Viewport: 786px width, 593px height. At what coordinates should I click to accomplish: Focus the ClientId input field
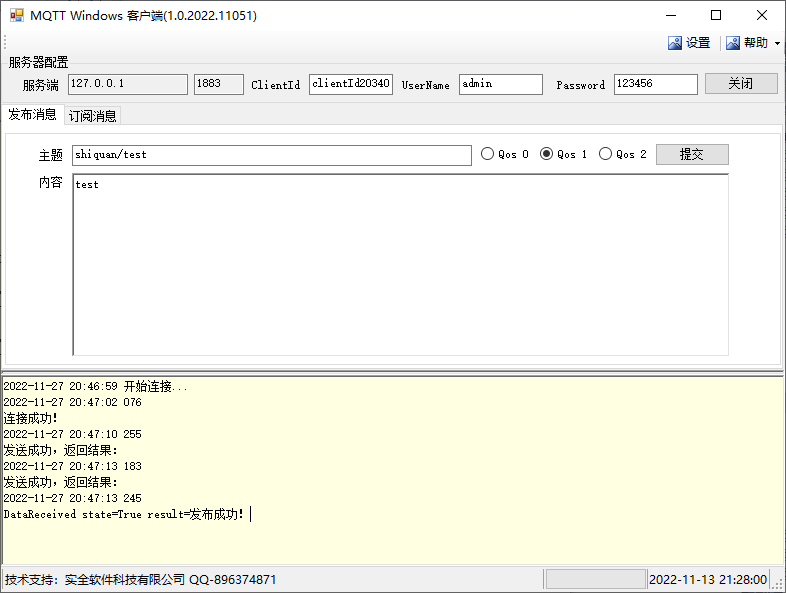pos(351,84)
